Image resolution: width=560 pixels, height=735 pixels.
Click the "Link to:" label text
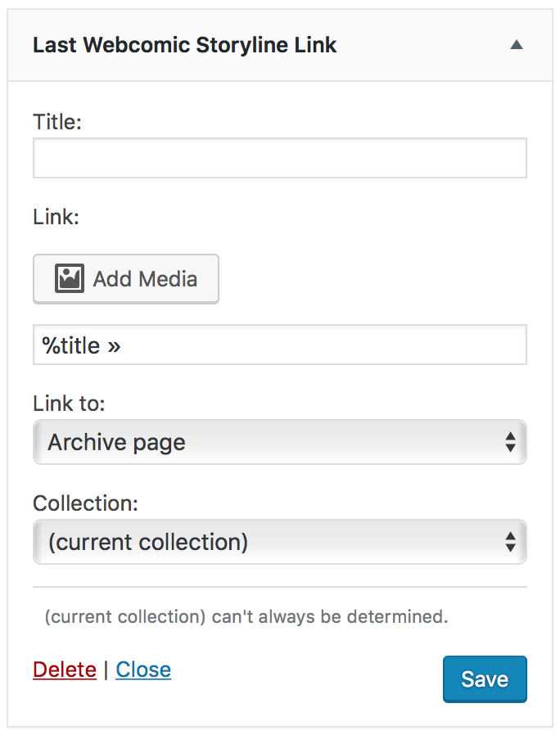[69, 404]
